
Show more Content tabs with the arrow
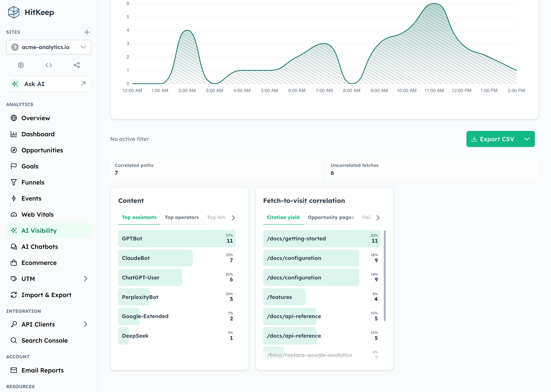[233, 218]
